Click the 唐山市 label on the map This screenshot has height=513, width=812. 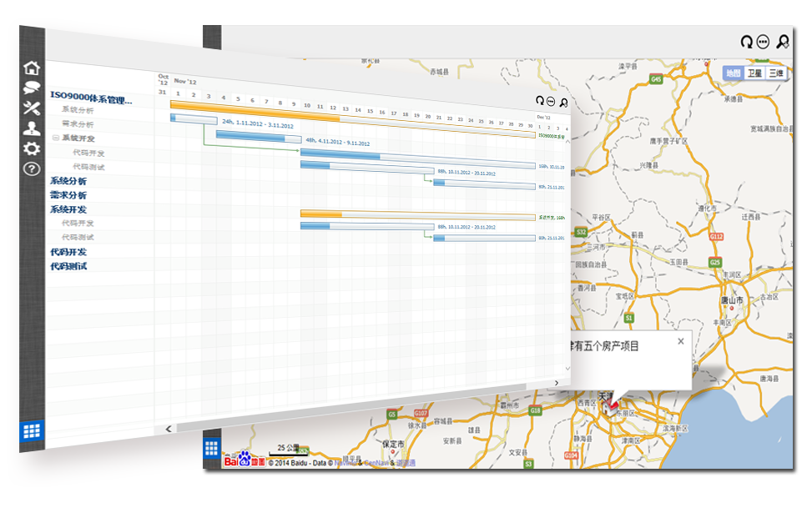click(732, 300)
